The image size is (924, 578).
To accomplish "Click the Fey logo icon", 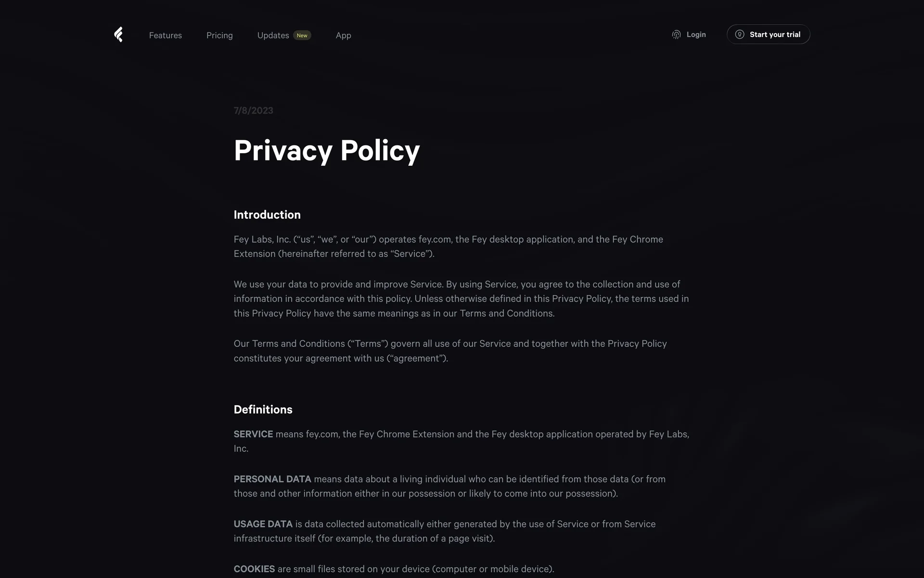I will (x=118, y=35).
